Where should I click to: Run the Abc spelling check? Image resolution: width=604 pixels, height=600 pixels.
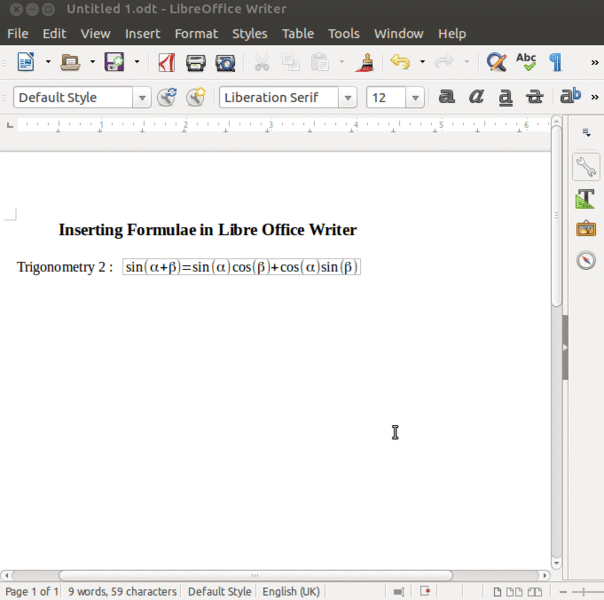pos(526,62)
